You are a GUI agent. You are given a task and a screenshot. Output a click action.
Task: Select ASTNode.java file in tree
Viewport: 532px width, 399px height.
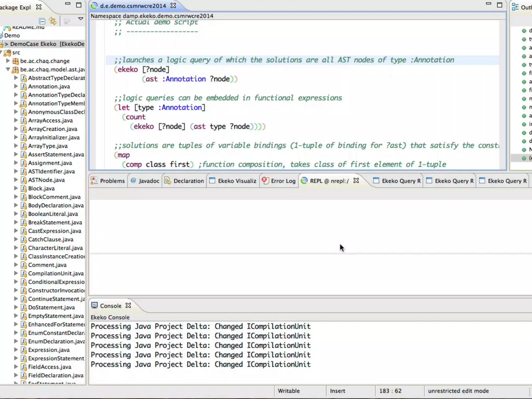pyautogui.click(x=46, y=180)
